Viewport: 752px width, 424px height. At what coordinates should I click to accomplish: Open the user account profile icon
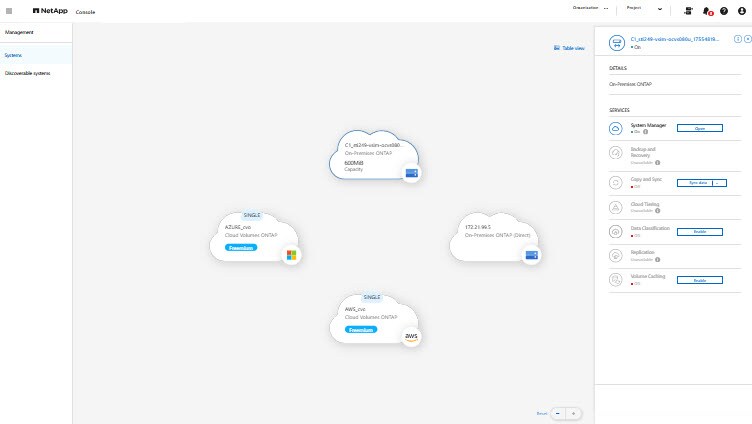tap(741, 11)
